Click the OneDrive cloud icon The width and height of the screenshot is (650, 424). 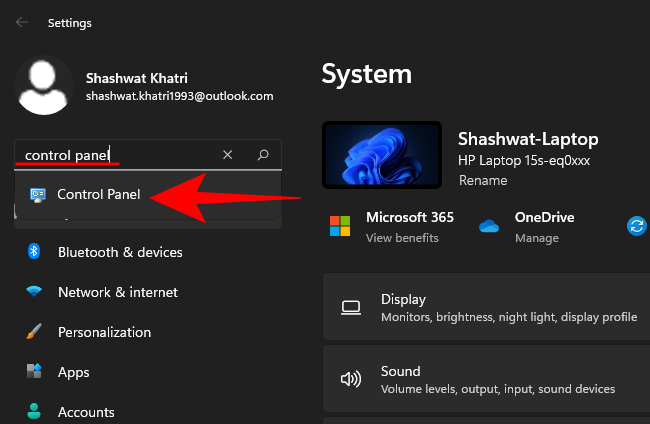click(x=489, y=226)
